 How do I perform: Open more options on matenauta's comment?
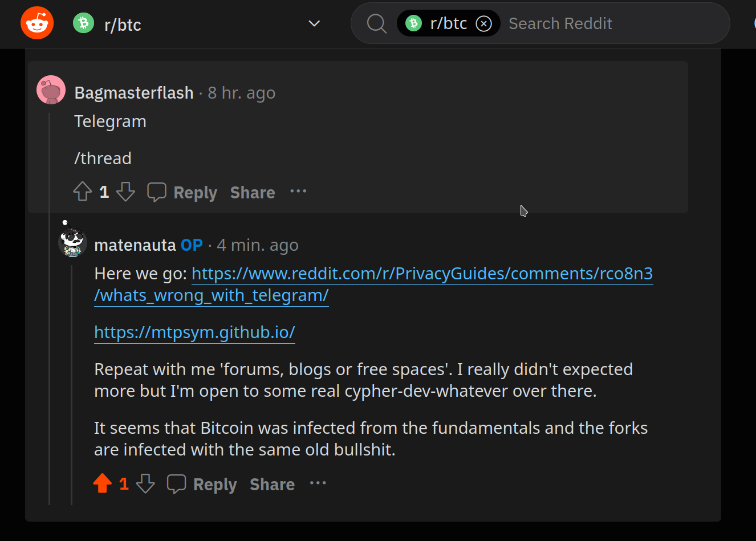pos(318,483)
